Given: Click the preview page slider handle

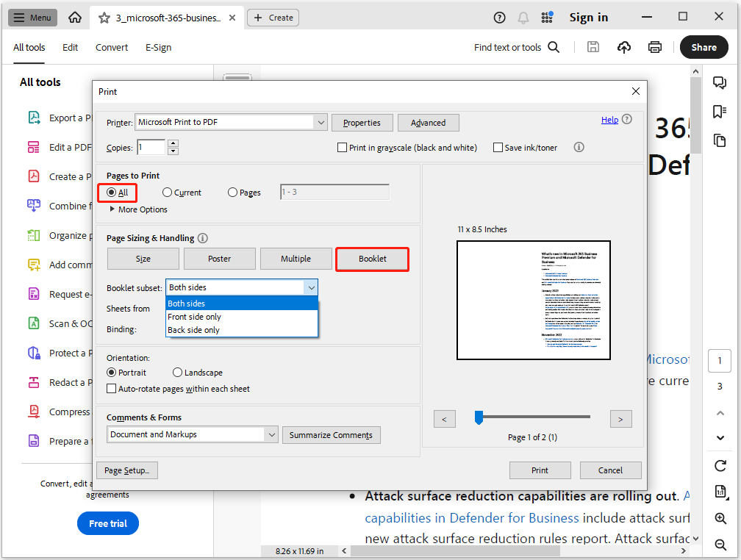Looking at the screenshot, I should point(479,417).
